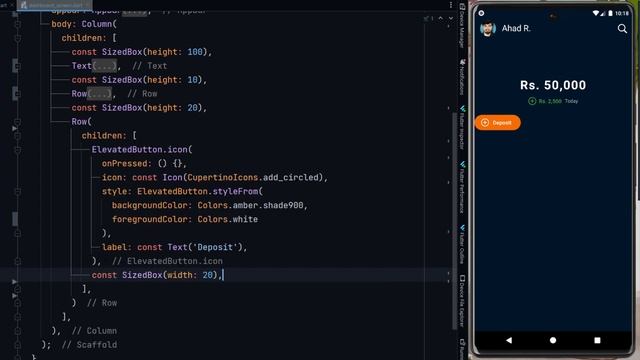640x360 pixels.
Task: Tap the Android back navigation button
Action: pos(509,340)
